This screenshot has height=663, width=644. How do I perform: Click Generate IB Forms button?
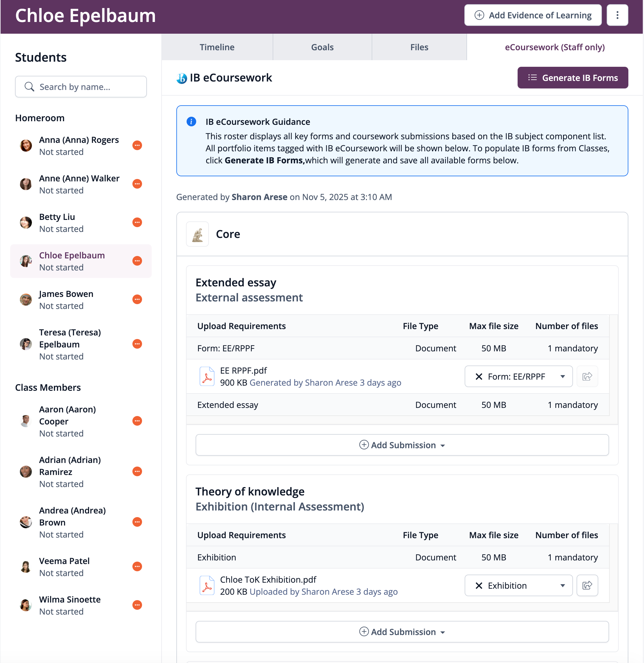[x=572, y=78]
